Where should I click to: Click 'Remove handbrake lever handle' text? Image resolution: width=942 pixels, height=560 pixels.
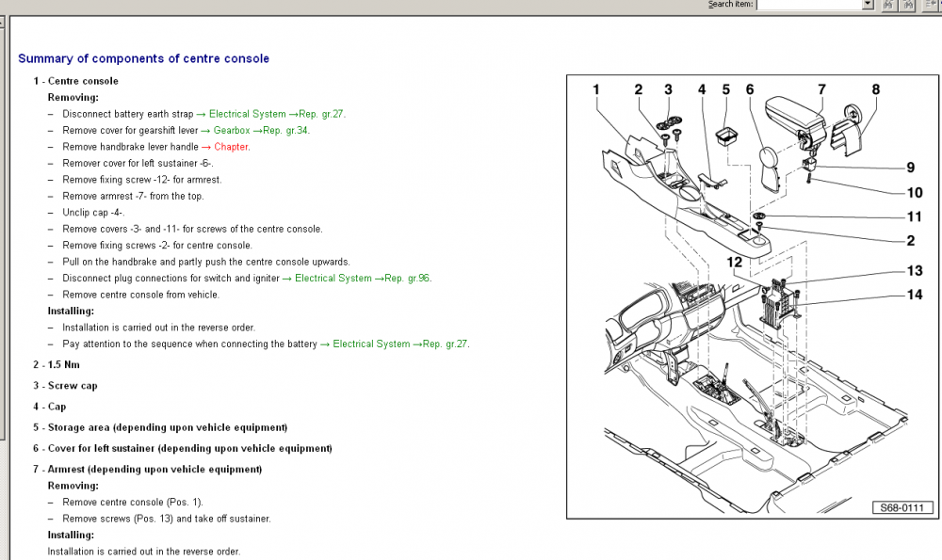130,147
